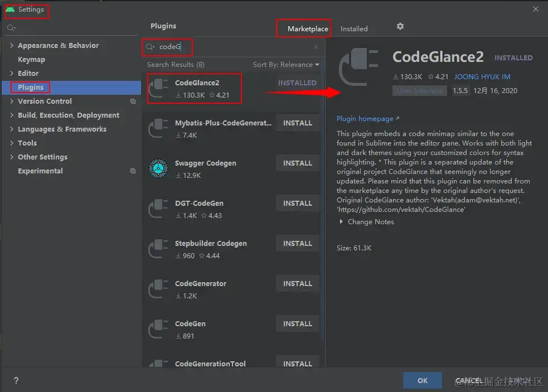Open the plugins gear settings icon

coord(400,26)
